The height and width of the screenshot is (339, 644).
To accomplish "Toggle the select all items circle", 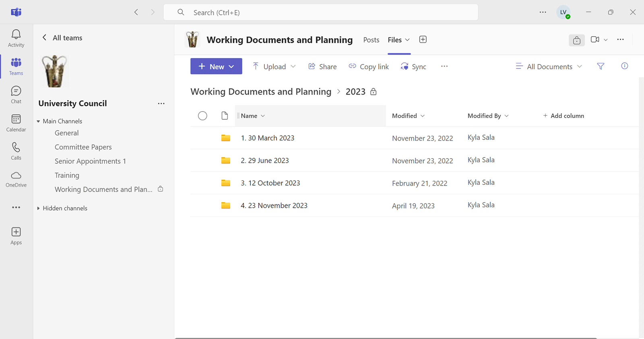I will pos(202,116).
